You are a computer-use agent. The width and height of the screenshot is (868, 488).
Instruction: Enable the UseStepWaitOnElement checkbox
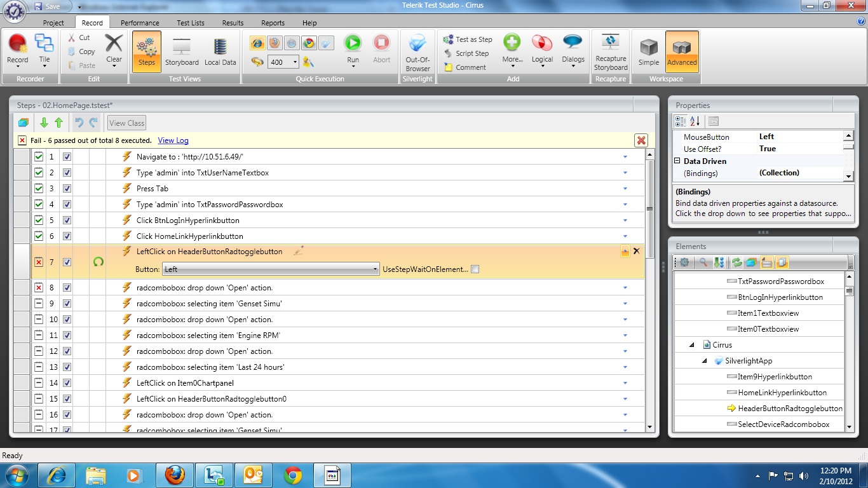[475, 269]
